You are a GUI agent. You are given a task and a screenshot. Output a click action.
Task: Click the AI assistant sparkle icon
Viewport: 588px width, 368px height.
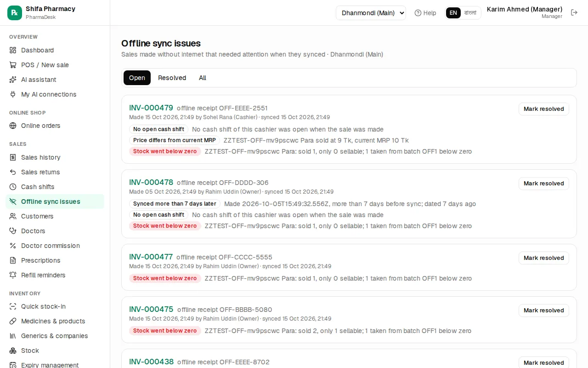coord(13,80)
